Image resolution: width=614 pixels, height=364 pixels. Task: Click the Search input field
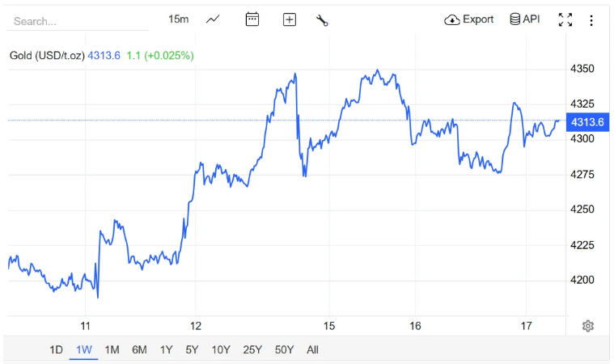tap(77, 21)
